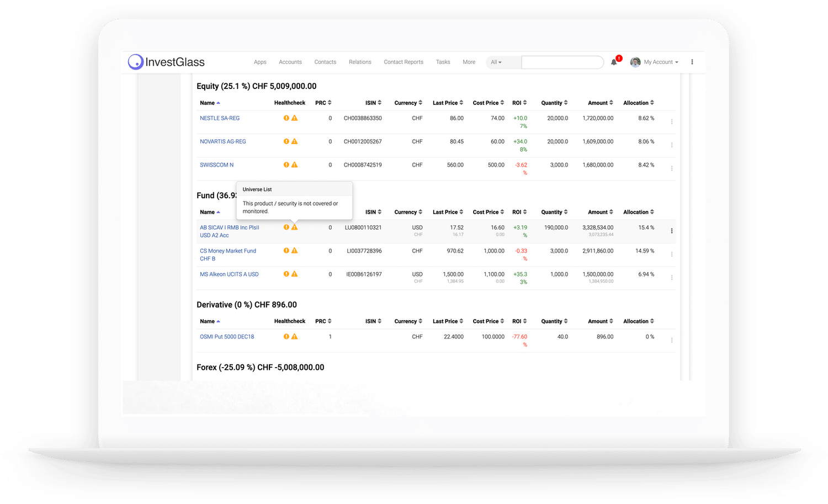Open the More navigation menu
The image size is (828, 504).
click(469, 62)
